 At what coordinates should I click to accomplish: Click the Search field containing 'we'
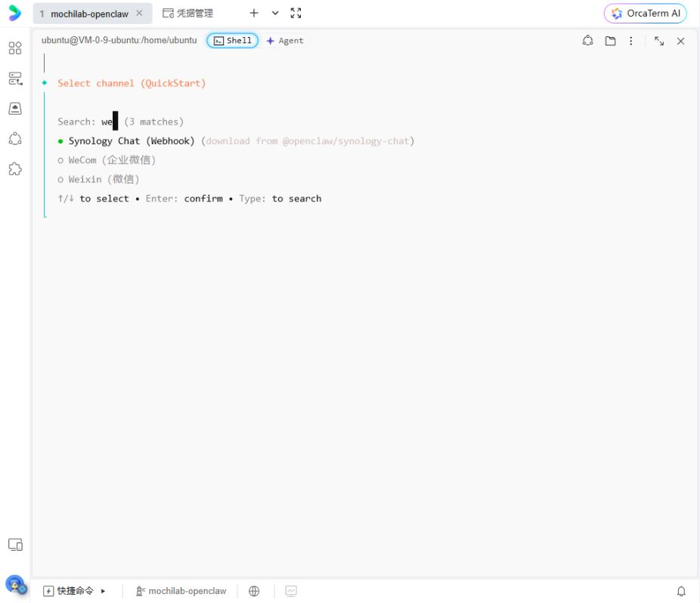(88, 122)
